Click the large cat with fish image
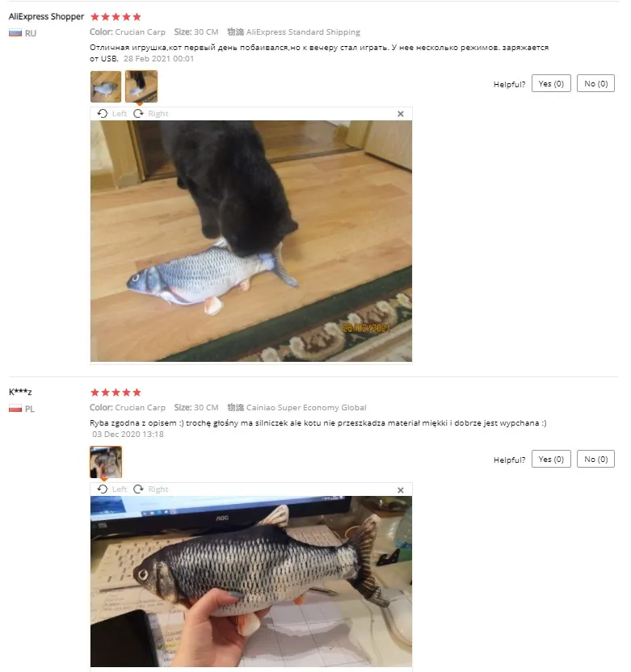The width and height of the screenshot is (631, 672). (251, 241)
